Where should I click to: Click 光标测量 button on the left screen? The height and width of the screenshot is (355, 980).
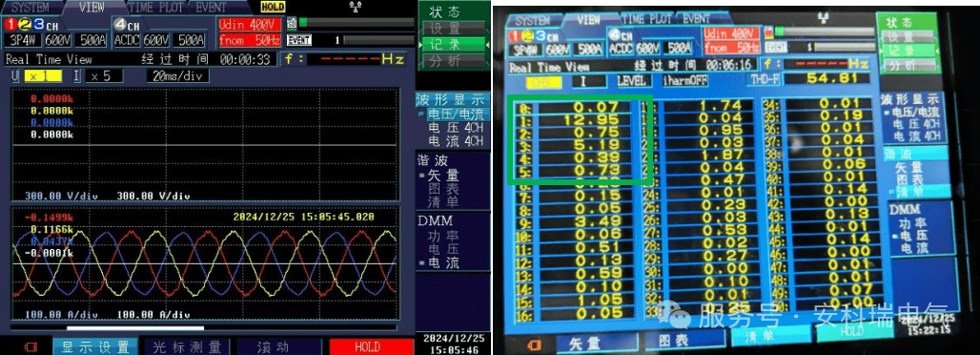coord(188,346)
